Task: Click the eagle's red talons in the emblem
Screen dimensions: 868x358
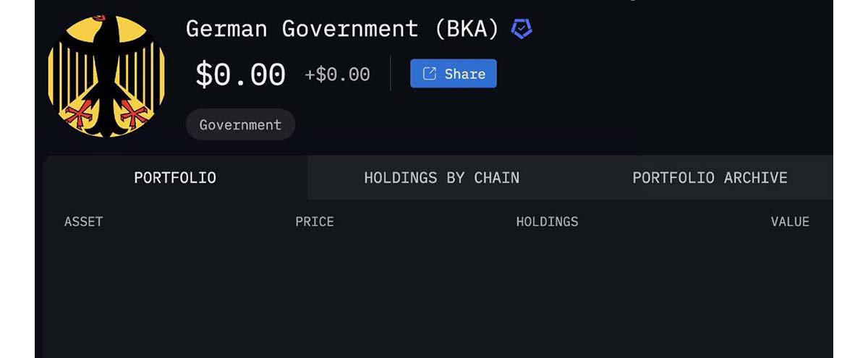Action: [106, 114]
